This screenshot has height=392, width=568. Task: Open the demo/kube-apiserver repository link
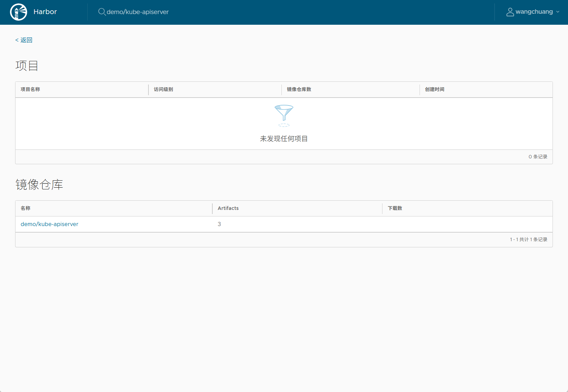[49, 224]
